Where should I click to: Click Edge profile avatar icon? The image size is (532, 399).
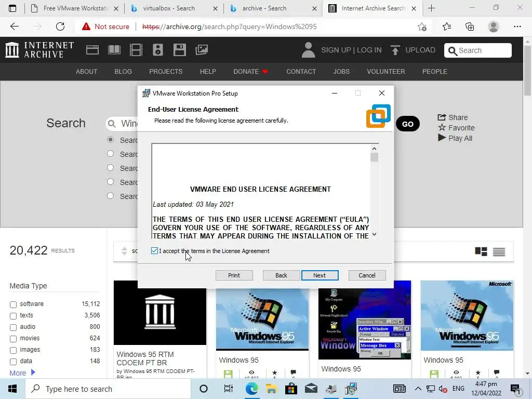(494, 26)
